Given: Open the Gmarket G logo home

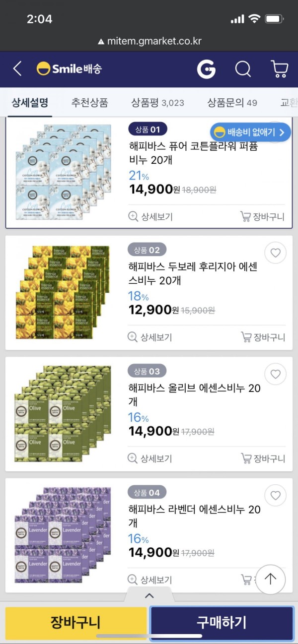Looking at the screenshot, I should [206, 69].
